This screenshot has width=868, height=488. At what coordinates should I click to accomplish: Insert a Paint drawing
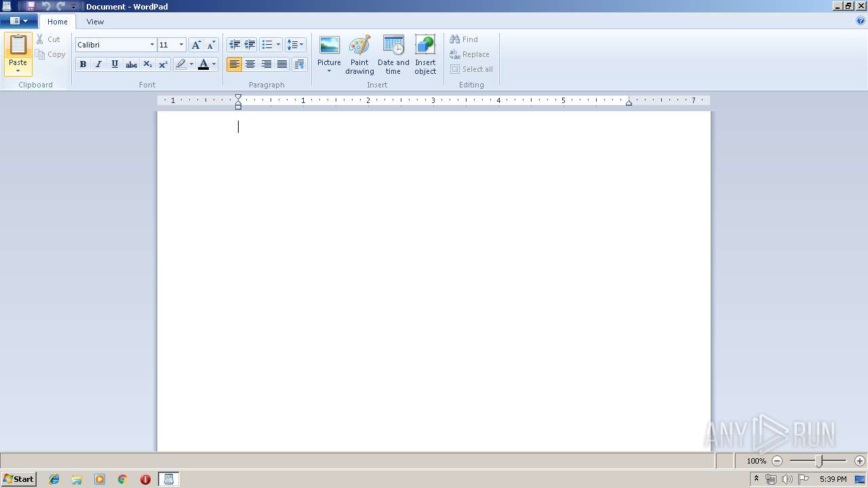359,55
